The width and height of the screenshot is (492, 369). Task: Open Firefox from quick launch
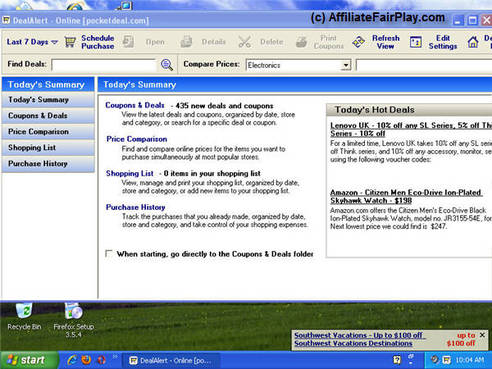[x=86, y=360]
